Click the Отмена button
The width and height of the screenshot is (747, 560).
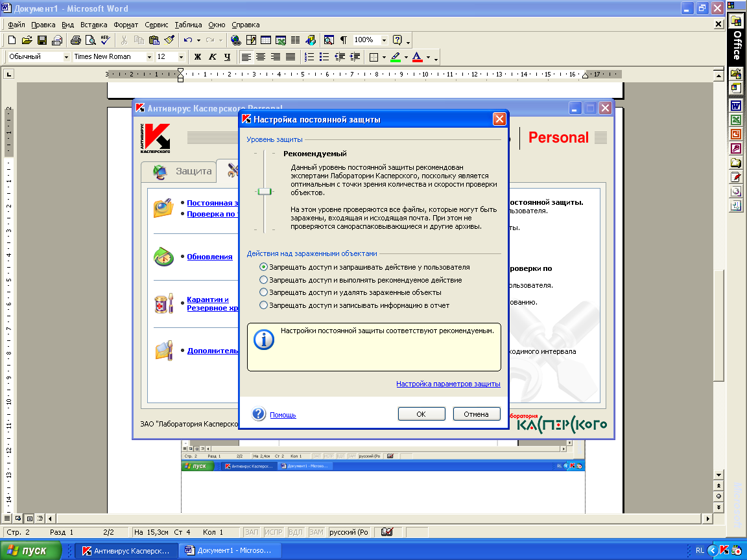click(477, 414)
